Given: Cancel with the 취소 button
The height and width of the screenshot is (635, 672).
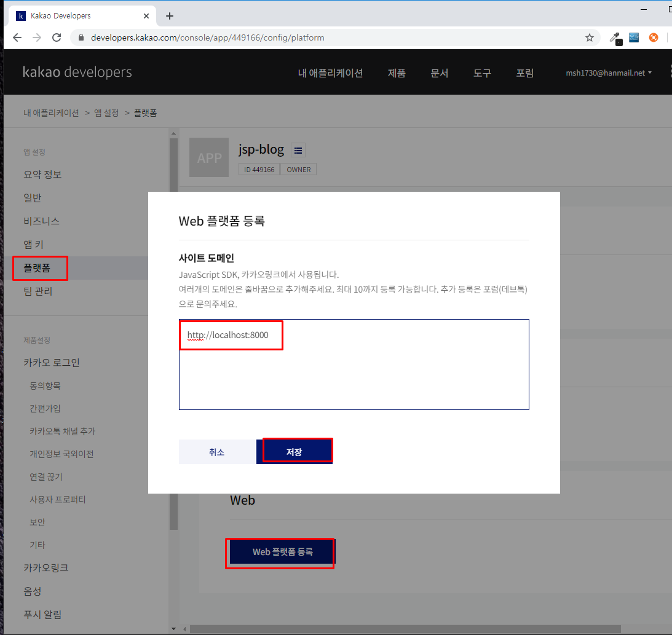Looking at the screenshot, I should 217,452.
